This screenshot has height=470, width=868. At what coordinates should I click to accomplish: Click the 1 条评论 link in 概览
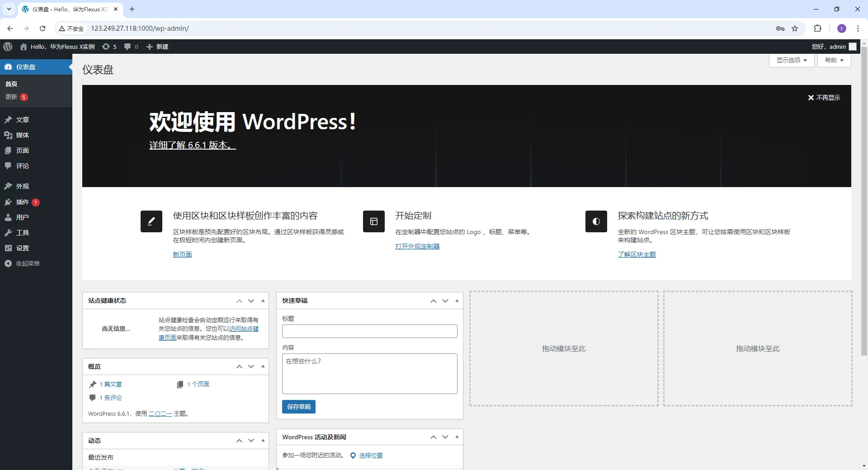pos(111,398)
